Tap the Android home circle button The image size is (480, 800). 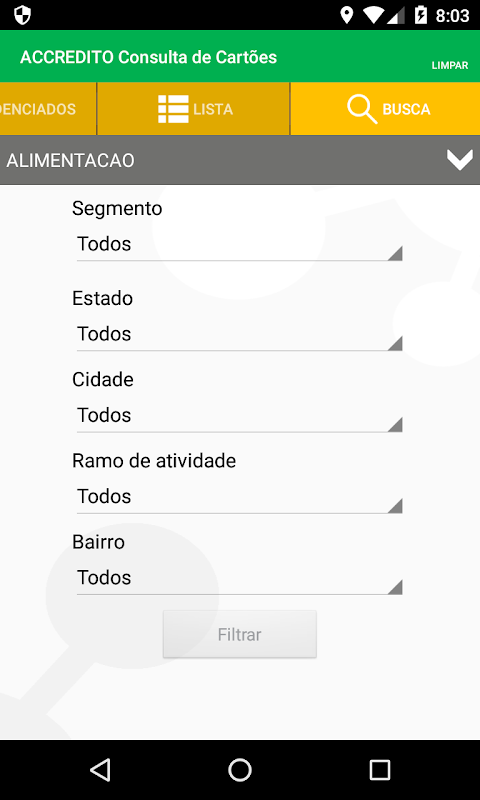240,770
